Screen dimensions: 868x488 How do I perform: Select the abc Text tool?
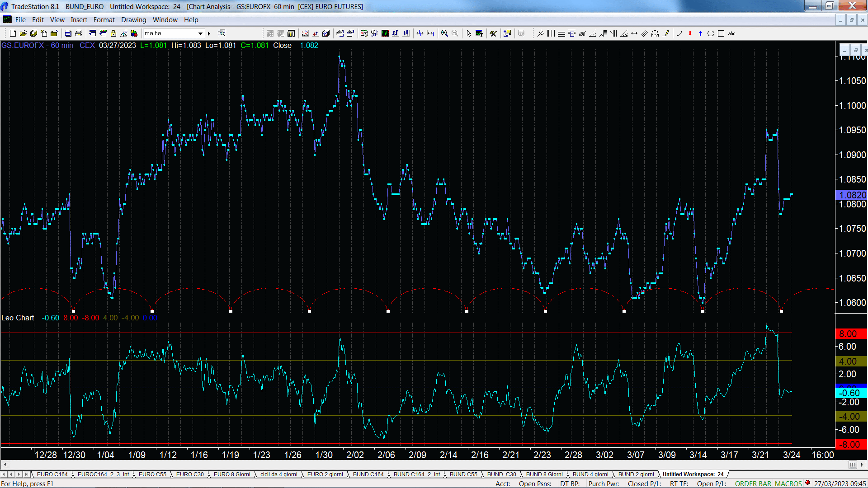coord(731,33)
